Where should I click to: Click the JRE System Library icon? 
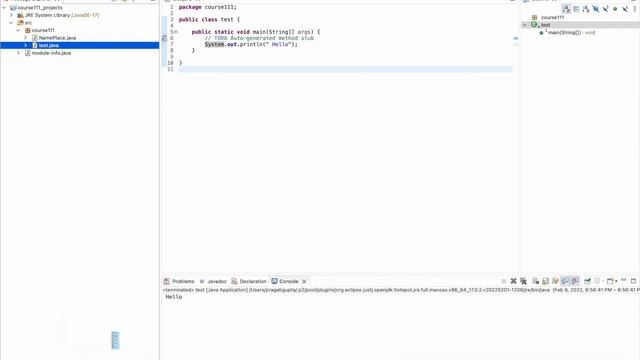20,15
